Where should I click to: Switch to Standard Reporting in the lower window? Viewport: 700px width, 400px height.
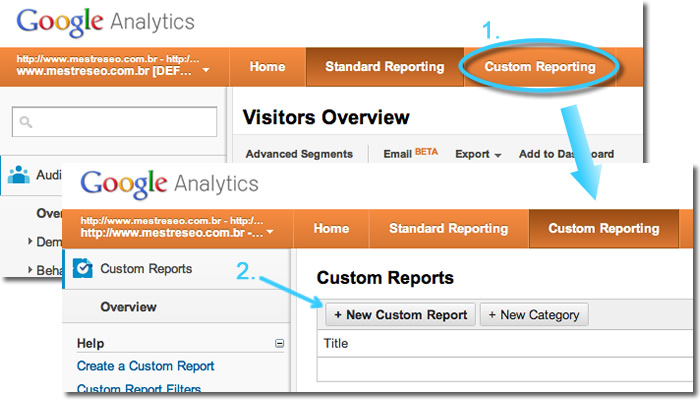pyautogui.click(x=449, y=228)
